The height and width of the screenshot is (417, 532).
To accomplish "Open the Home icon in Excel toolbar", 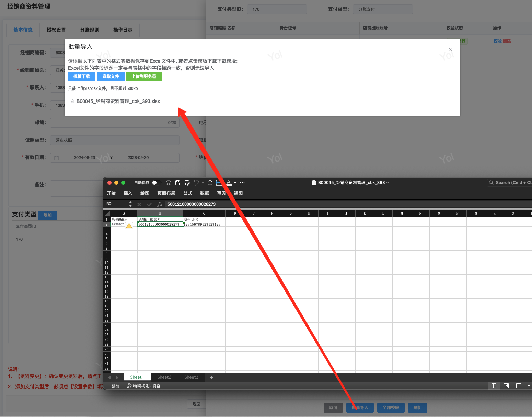I will pos(168,183).
